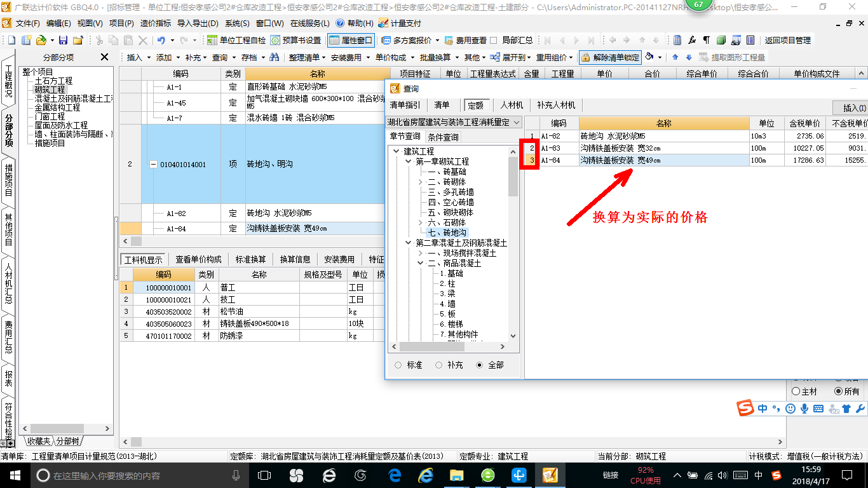Click the blue undo arrow icon
Image resolution: width=868 pixels, height=488 pixels.
tap(161, 40)
